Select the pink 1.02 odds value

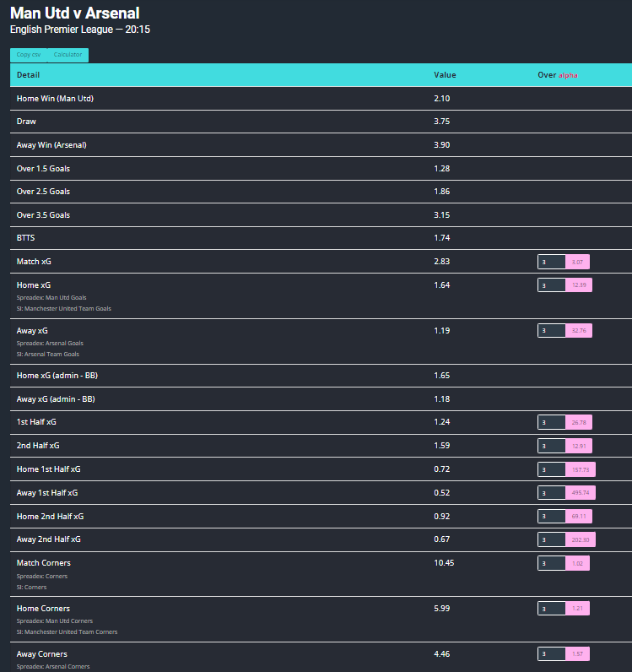[x=578, y=564]
